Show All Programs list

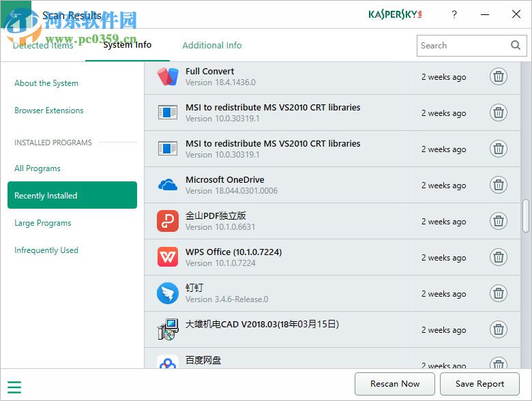pyautogui.click(x=38, y=168)
